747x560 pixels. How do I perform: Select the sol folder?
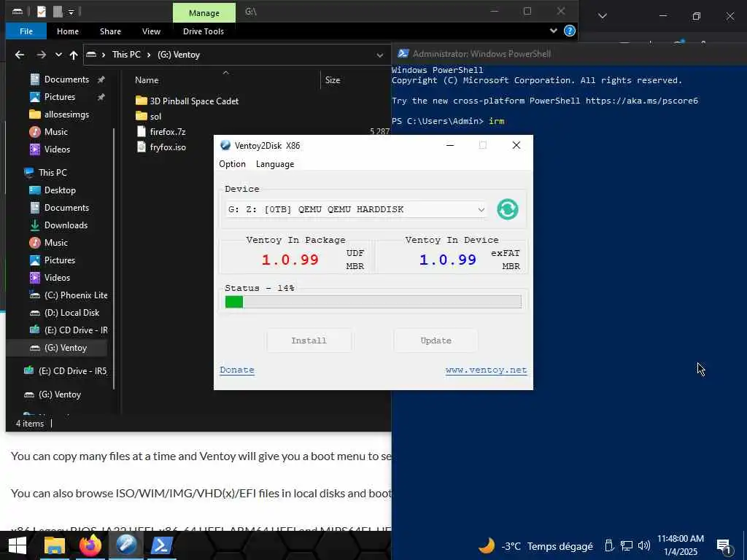coord(149,116)
